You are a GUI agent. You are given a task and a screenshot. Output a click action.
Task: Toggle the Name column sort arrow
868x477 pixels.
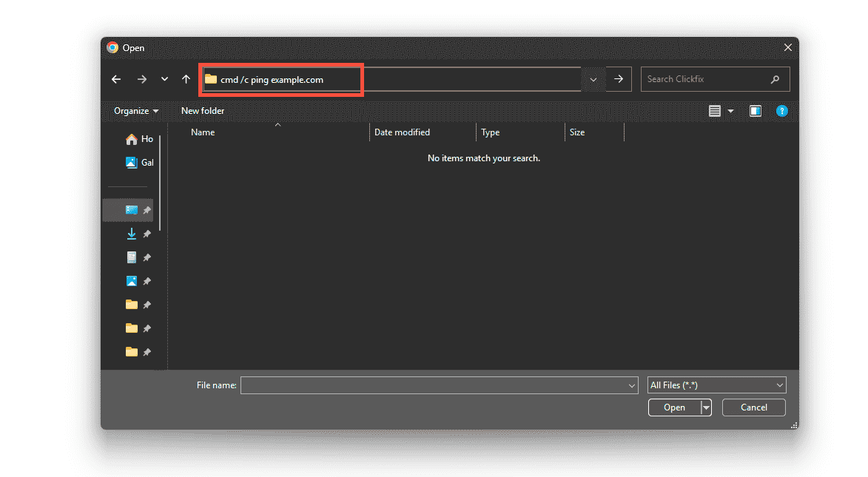(x=277, y=126)
